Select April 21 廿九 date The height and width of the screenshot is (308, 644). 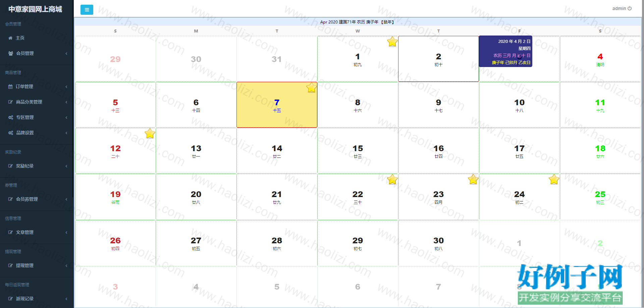tap(277, 197)
